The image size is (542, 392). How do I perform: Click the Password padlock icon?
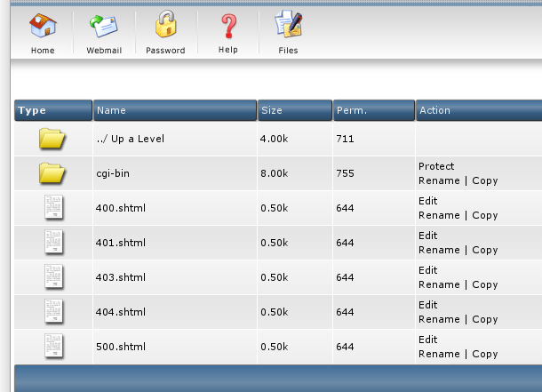tap(165, 24)
